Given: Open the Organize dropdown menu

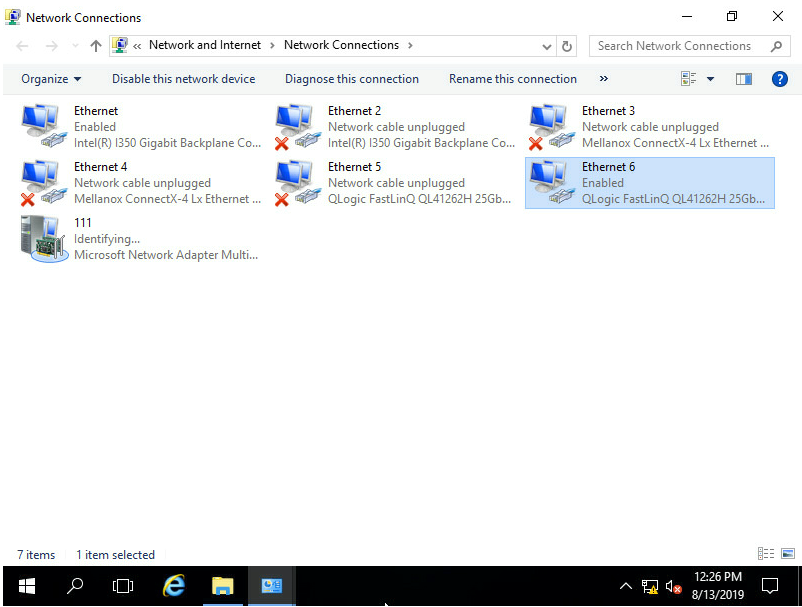Looking at the screenshot, I should (51, 79).
